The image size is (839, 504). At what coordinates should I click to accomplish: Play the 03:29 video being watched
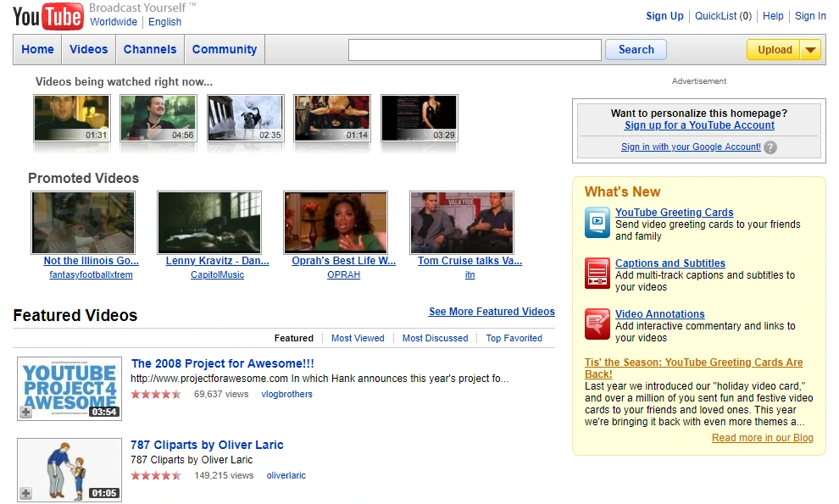pos(419,119)
